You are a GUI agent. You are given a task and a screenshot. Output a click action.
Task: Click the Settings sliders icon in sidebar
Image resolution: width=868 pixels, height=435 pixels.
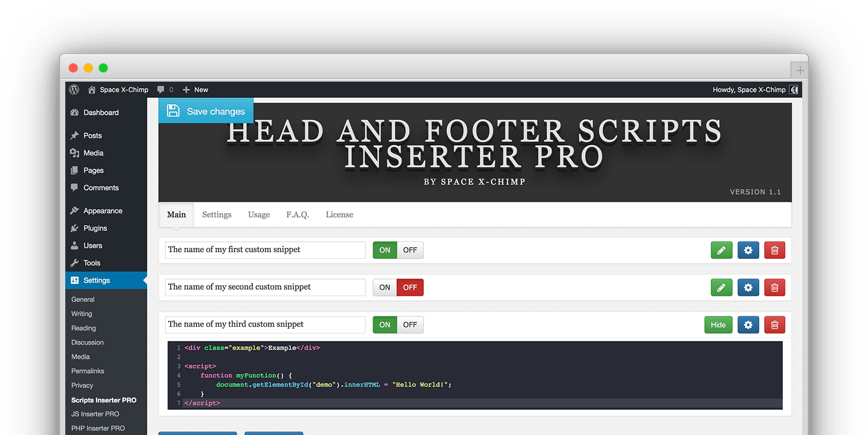pyautogui.click(x=75, y=280)
